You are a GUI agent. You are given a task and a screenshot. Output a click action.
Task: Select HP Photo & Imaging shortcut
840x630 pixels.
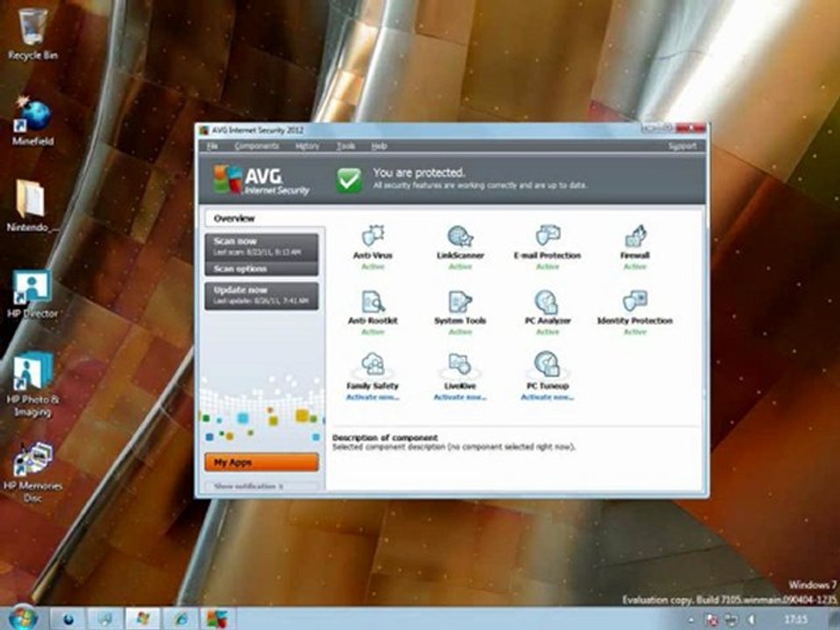click(32, 385)
